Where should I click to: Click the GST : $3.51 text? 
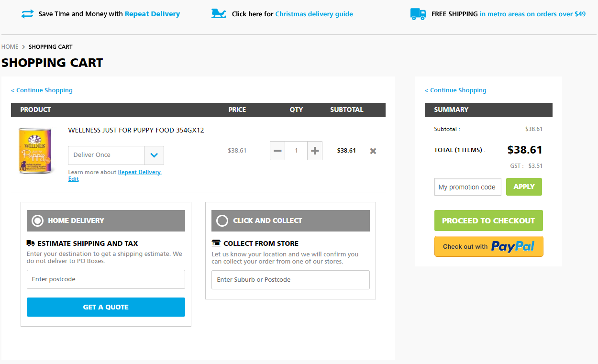(526, 166)
